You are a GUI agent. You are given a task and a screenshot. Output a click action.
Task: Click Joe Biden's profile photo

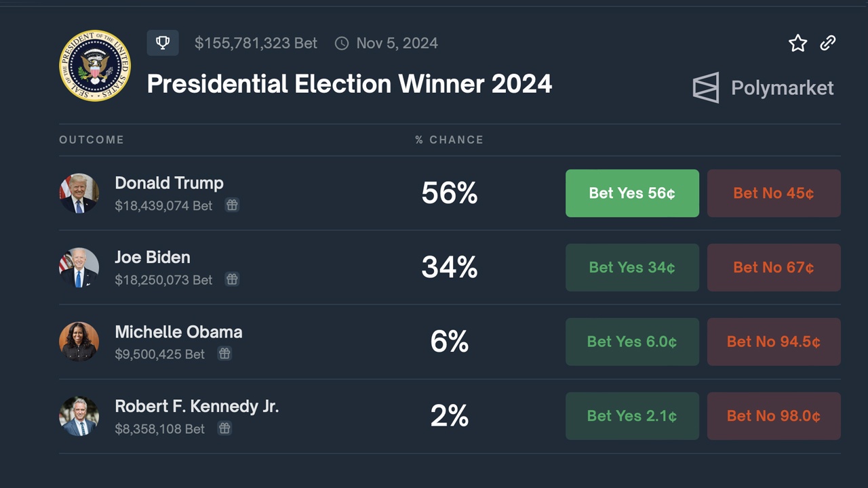(x=79, y=267)
